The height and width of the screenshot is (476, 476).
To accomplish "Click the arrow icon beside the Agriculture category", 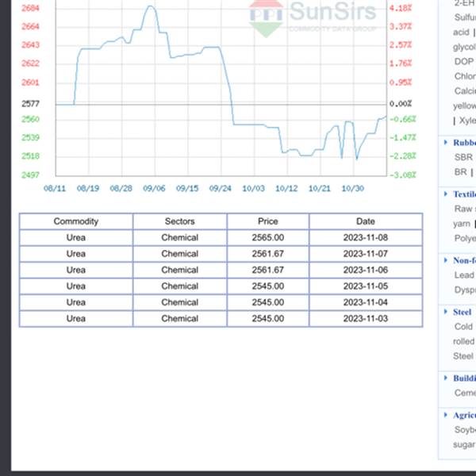I will [445, 415].
